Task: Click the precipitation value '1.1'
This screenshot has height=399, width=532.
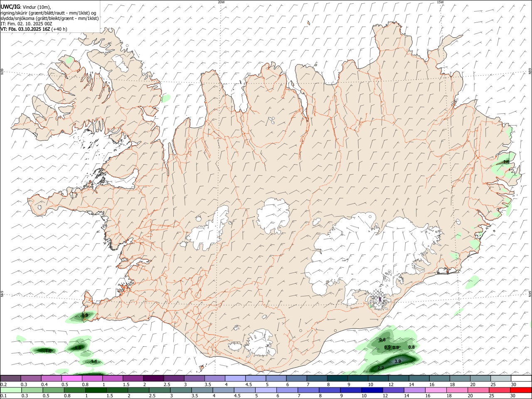Action: click(94, 362)
